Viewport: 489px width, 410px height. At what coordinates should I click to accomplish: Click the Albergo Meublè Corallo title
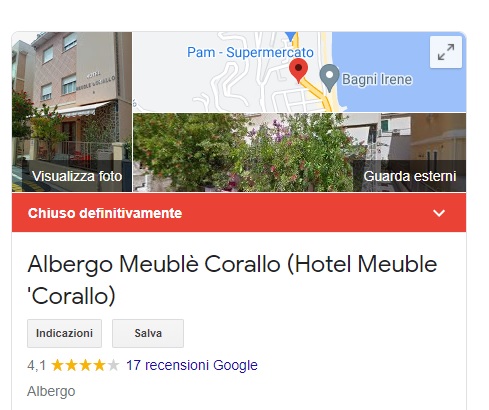coord(232,280)
